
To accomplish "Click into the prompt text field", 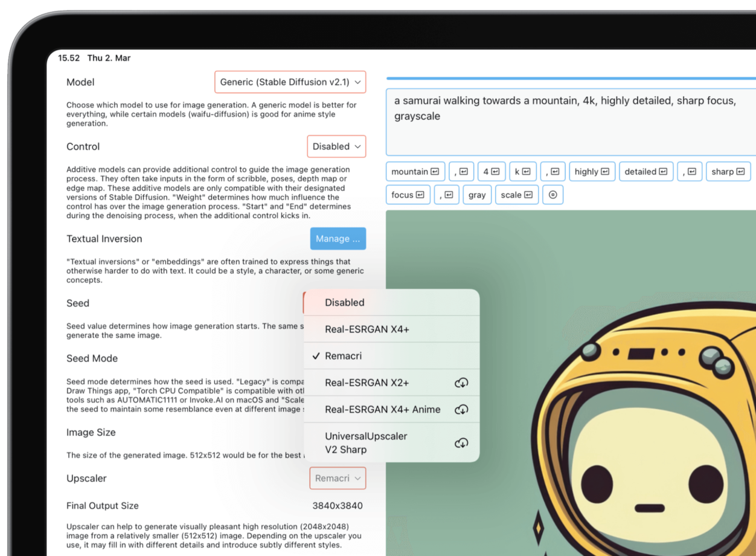I will (571, 130).
